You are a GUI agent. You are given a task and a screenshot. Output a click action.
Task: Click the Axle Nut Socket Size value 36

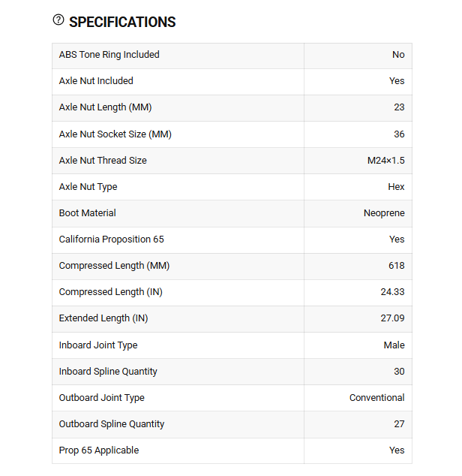(399, 134)
